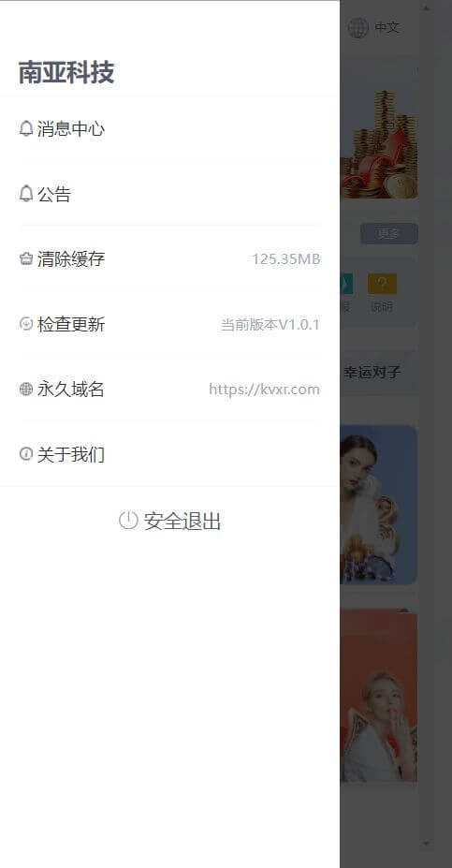Image resolution: width=452 pixels, height=868 pixels.
Task: Click the bell icon beside 消息中心
Action: coord(26,129)
